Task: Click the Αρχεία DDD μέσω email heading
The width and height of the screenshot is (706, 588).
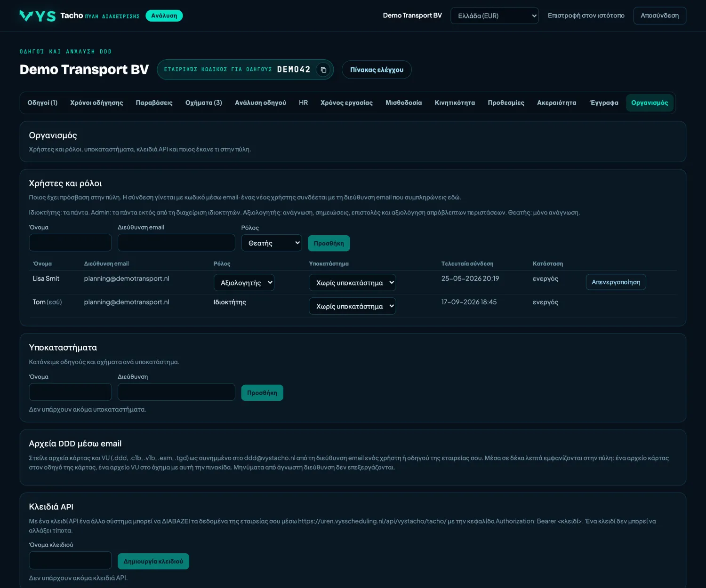Action: pos(75,444)
